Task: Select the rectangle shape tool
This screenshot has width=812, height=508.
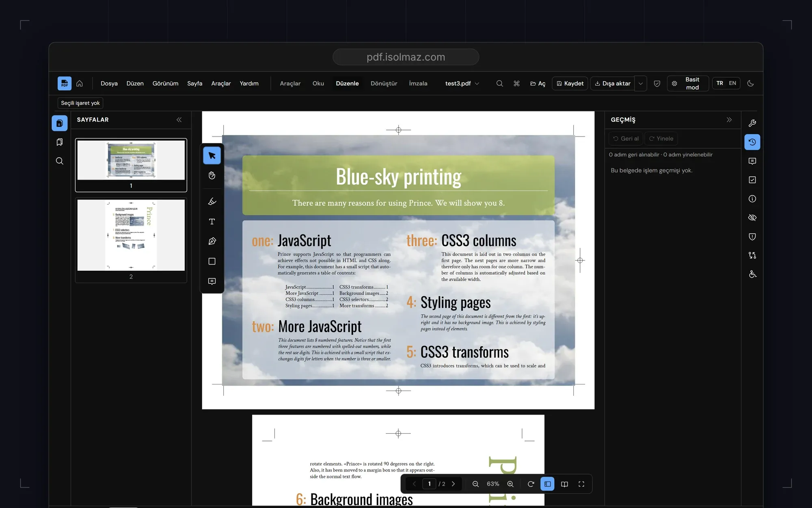Action: [x=212, y=261]
